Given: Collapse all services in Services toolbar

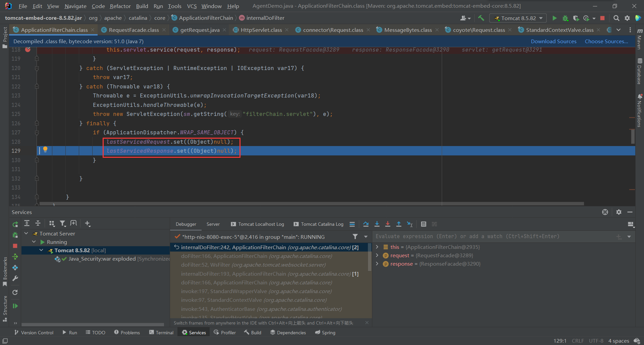Looking at the screenshot, I should [38, 223].
